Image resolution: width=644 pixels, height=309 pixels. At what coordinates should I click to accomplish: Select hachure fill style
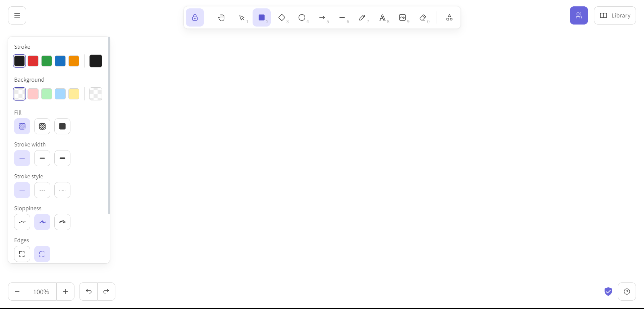click(22, 126)
